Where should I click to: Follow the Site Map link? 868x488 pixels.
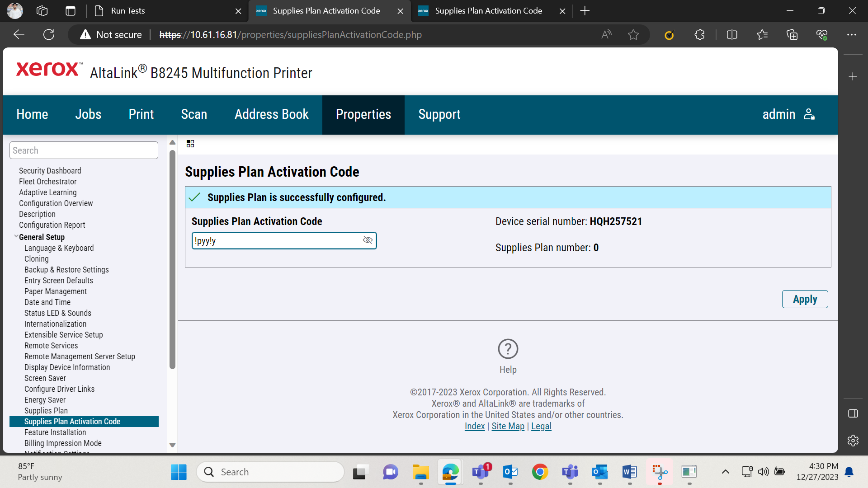(x=508, y=426)
